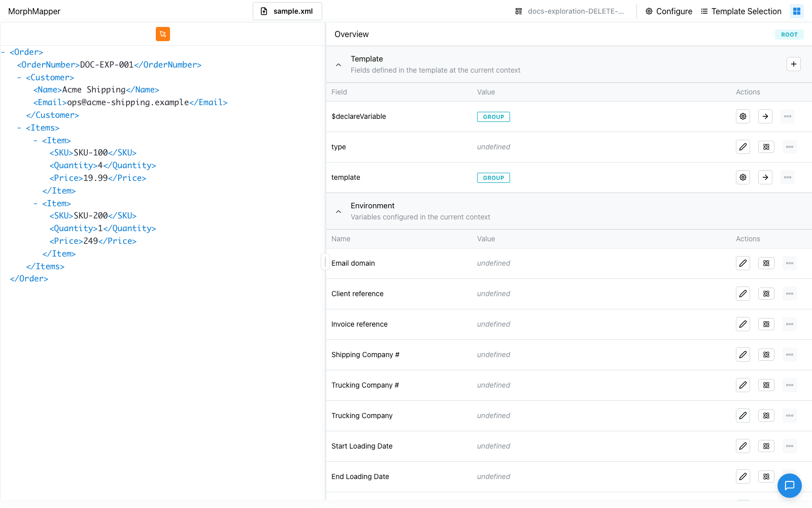Edit Start Loading Date pencil icon
Viewport: 812px width, 508px height.
pos(743,446)
